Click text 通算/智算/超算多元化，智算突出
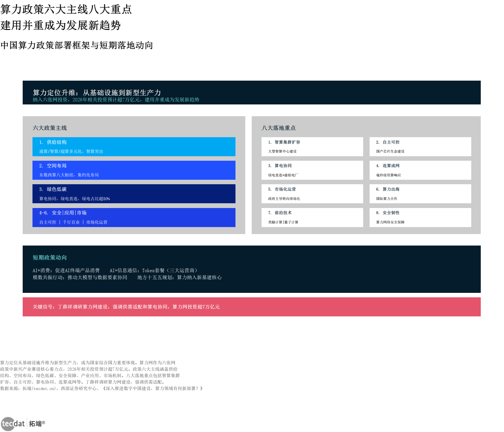This screenshot has width=504, height=432. tap(71, 151)
